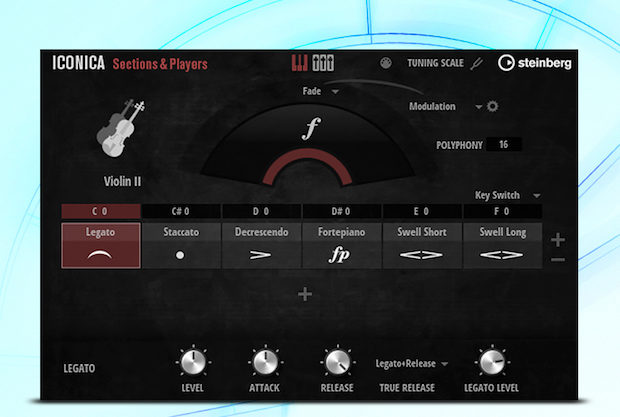The height and width of the screenshot is (417, 620).
Task: Click the Legato Level knob
Action: (x=492, y=362)
